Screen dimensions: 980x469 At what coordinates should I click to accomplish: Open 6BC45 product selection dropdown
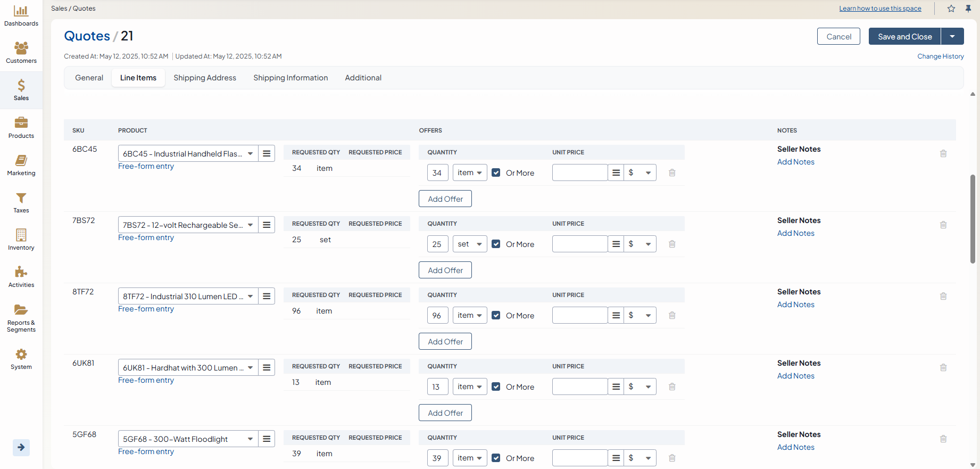point(250,154)
